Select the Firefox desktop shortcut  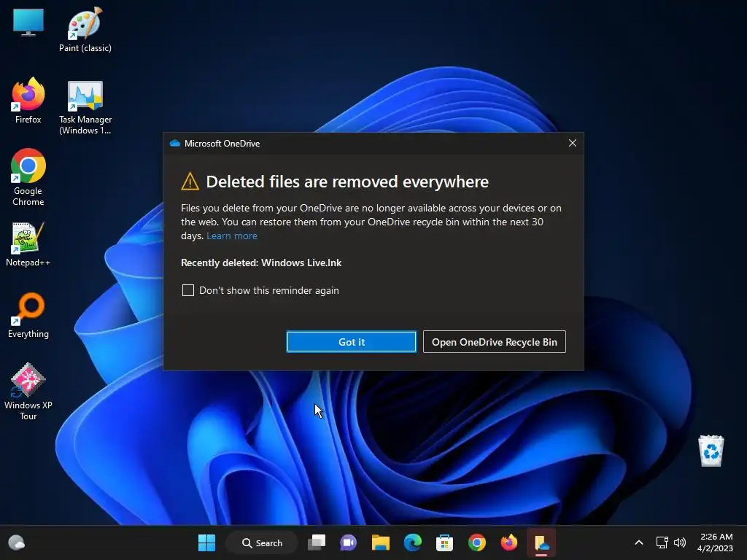tap(28, 101)
